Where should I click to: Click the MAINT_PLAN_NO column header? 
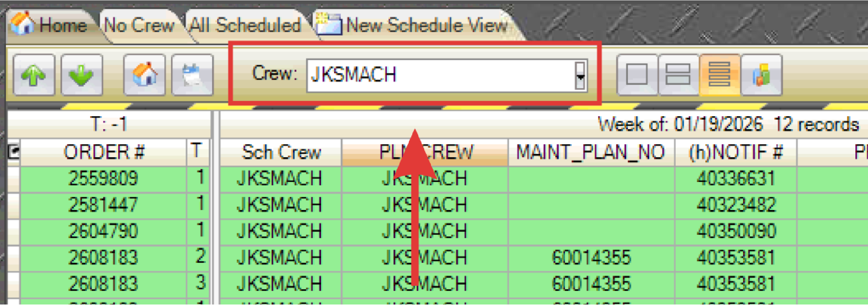pos(591,152)
